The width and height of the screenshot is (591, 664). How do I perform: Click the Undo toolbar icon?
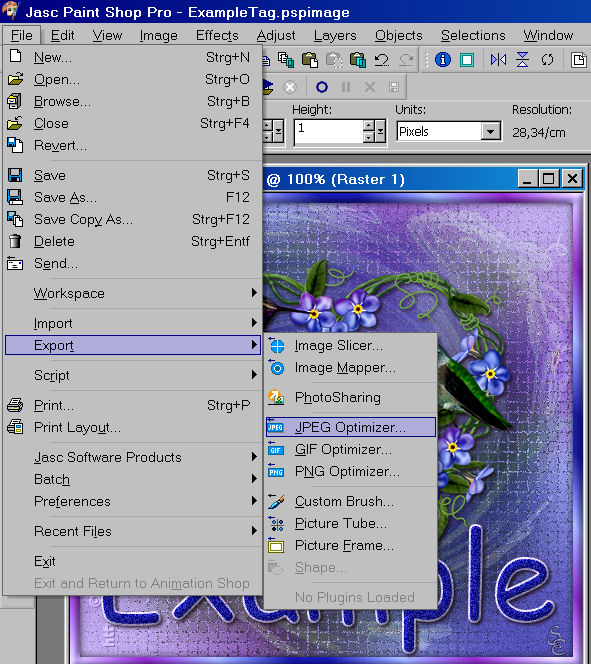pos(382,60)
